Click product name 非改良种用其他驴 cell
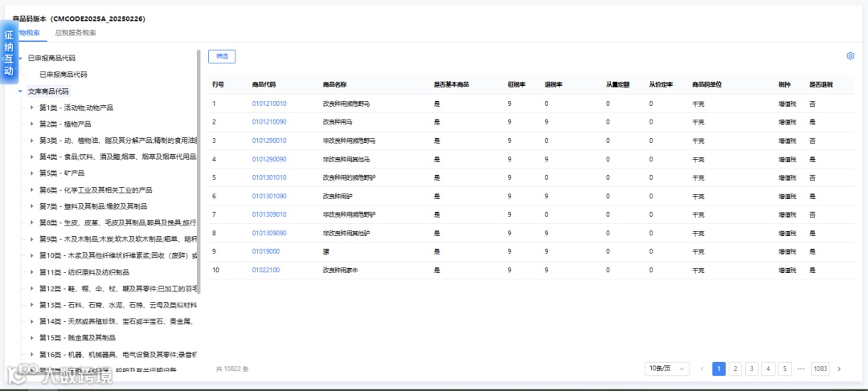 (346, 234)
